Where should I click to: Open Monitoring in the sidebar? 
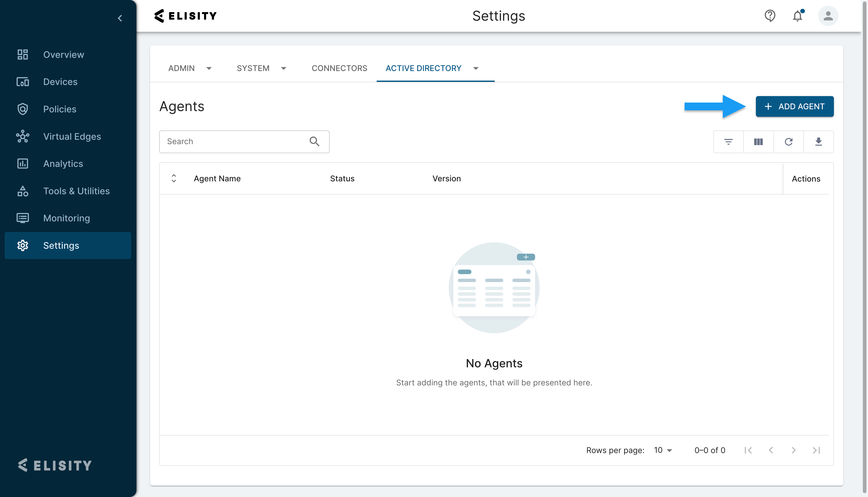tap(68, 218)
